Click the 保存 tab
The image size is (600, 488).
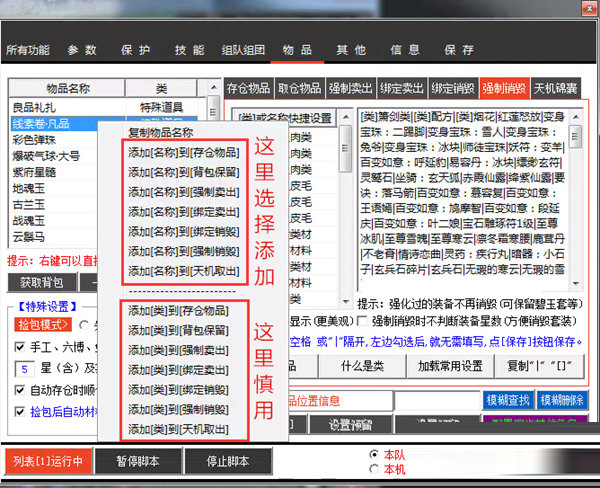(x=459, y=50)
